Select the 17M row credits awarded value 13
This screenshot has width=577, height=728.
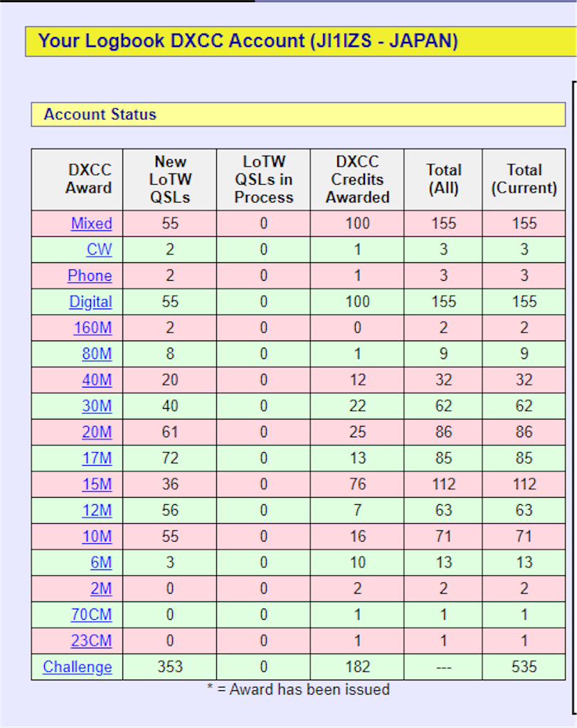coord(357,459)
